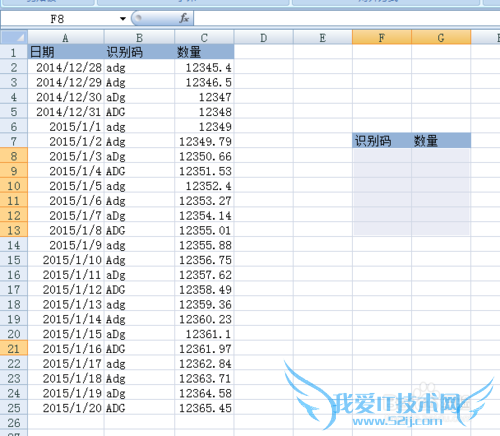The width and height of the screenshot is (500, 436).
Task: Click the 日期 header cell in A1
Action: [66, 52]
